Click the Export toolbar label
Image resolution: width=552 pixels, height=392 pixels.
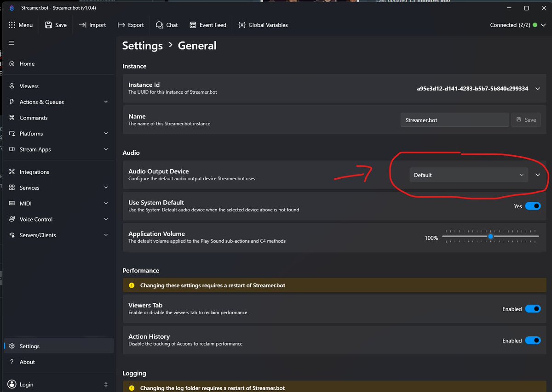coord(136,25)
